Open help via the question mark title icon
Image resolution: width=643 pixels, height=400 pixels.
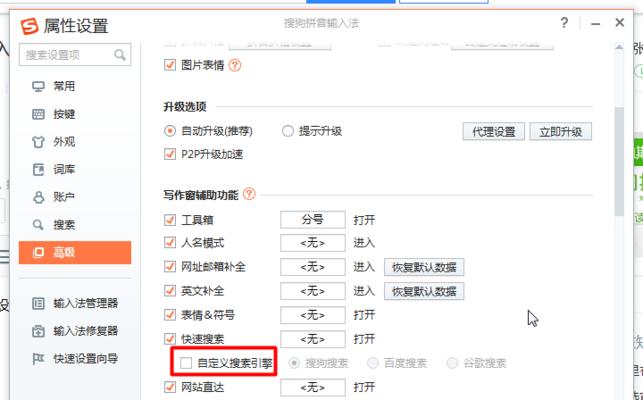point(564,22)
